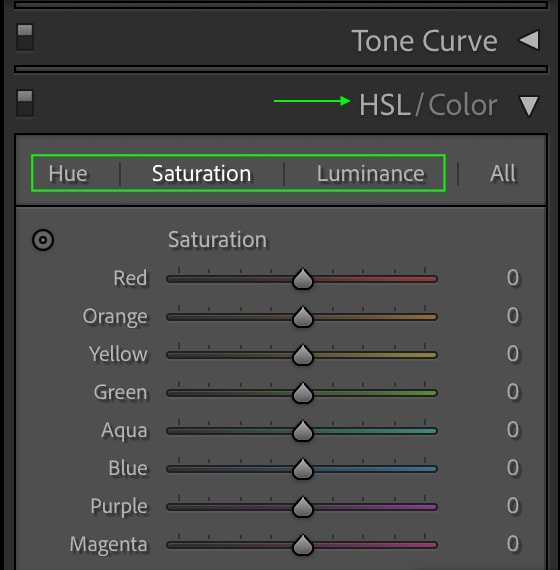The image size is (560, 570).
Task: Click the Magenta saturation value field
Action: click(513, 544)
